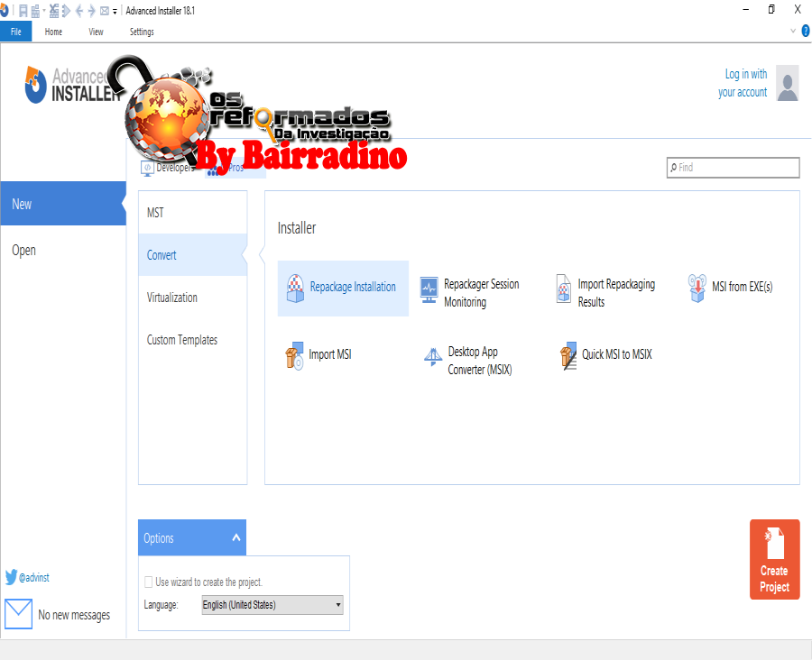Open the File ribbon tab
The image size is (812, 660).
click(16, 32)
